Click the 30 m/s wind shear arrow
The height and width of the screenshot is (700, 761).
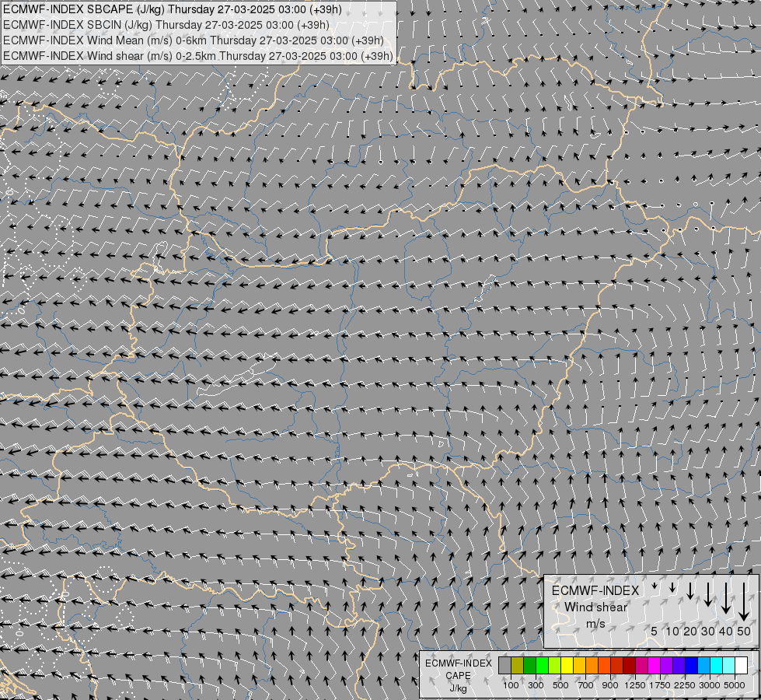(x=708, y=594)
